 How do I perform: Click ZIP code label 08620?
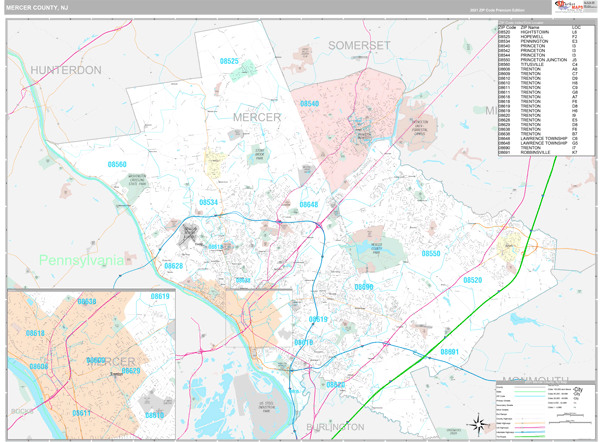[x=336, y=384]
